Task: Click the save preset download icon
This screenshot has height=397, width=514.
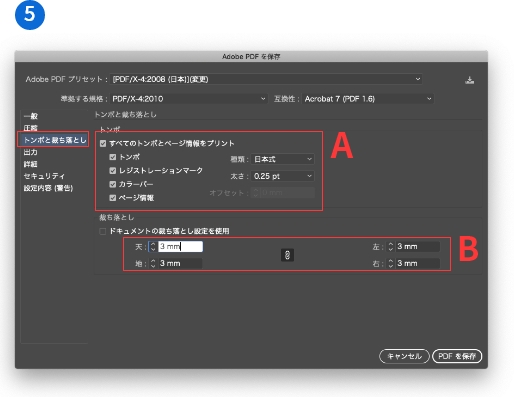Action: tap(470, 80)
